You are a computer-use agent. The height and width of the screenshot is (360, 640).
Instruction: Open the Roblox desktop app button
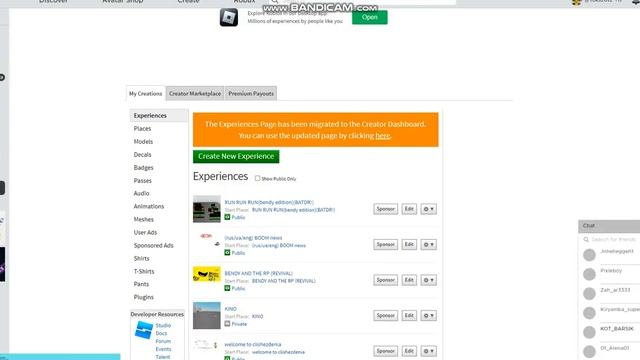[369, 17]
